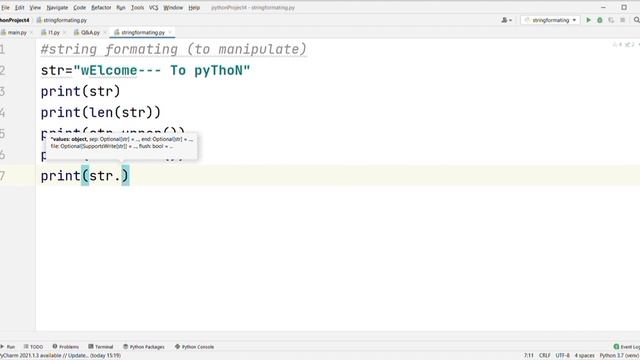640x360 pixels.
Task: Open the File menu
Action: [x=5, y=7]
